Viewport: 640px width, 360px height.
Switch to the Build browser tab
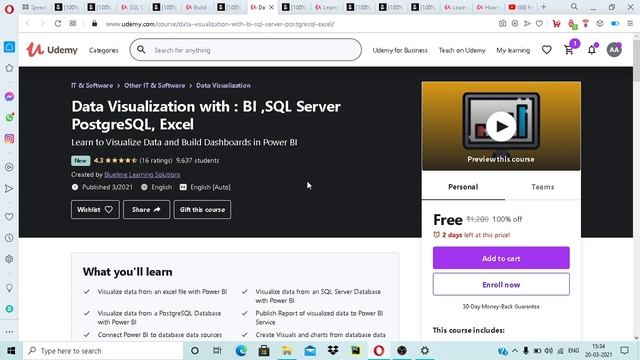198,7
